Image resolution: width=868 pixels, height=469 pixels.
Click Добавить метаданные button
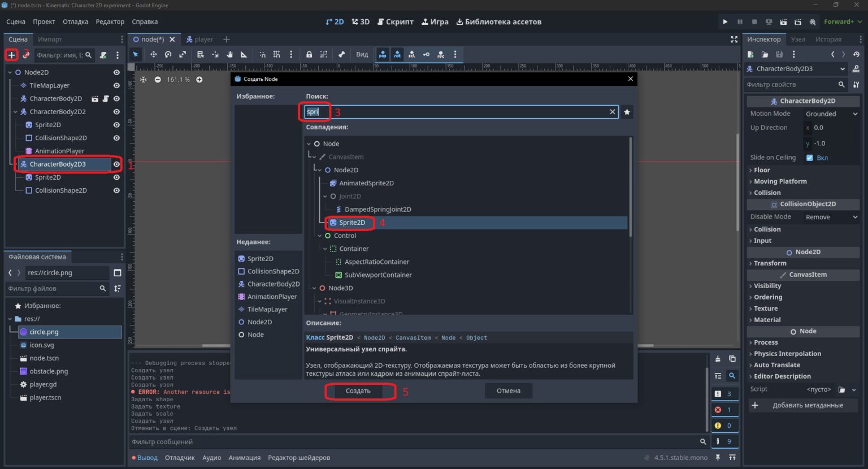tap(803, 405)
